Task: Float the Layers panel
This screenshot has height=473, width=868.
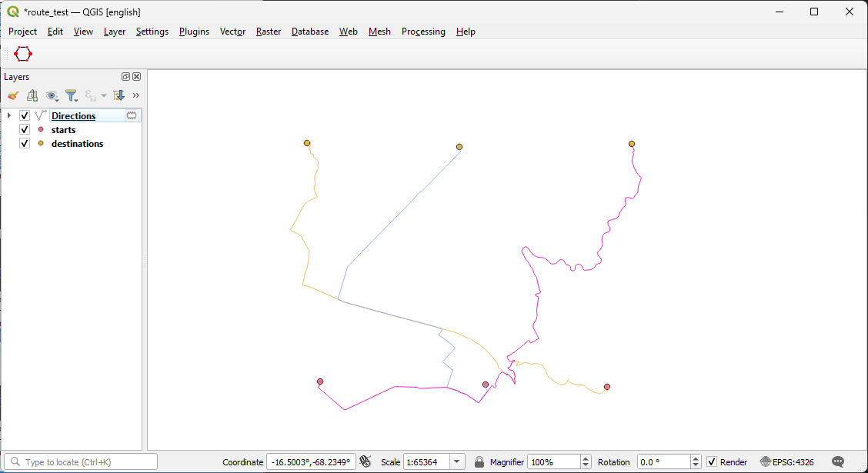Action: pyautogui.click(x=125, y=77)
